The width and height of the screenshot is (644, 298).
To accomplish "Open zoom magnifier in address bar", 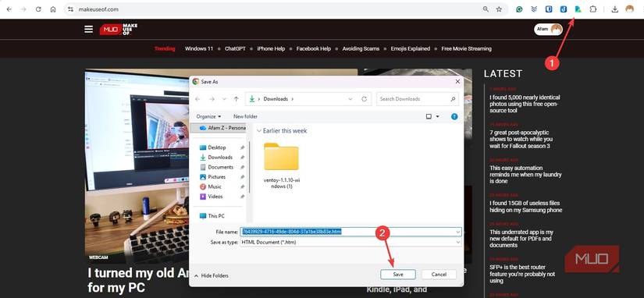I will (486, 9).
